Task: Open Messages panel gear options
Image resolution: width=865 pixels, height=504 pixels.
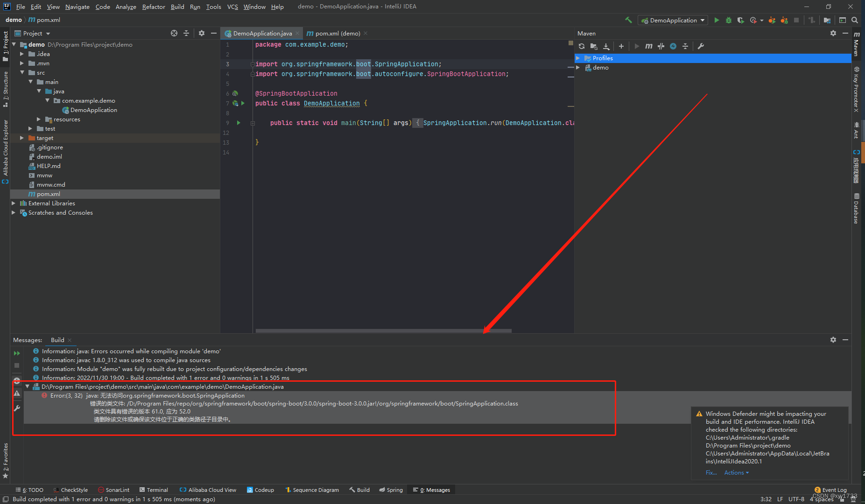Action: pyautogui.click(x=833, y=340)
